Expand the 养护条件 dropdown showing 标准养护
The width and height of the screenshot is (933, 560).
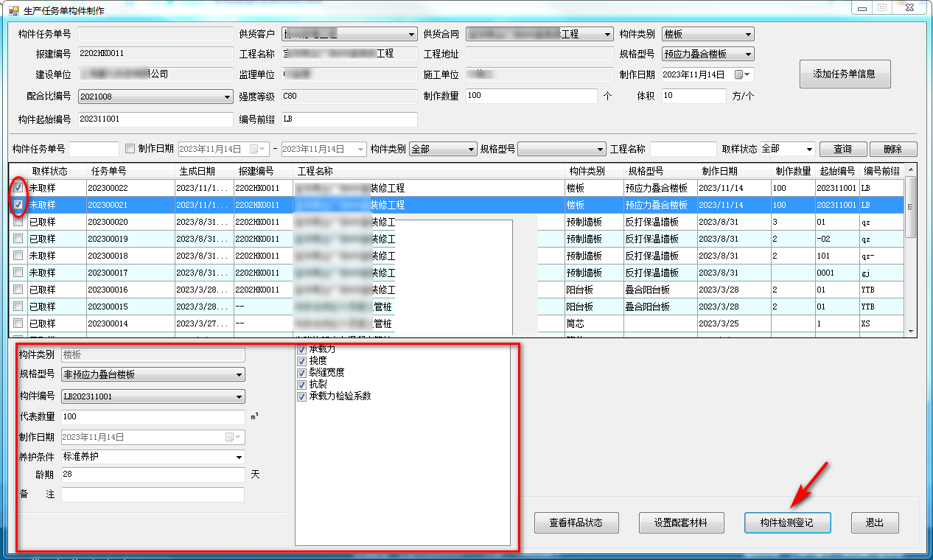click(x=239, y=457)
